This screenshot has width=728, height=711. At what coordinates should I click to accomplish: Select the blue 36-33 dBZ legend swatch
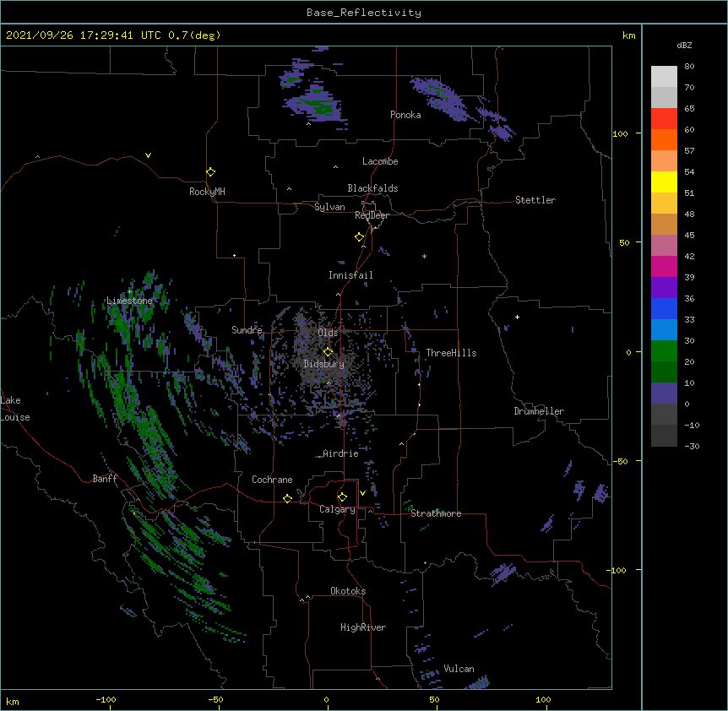point(664,308)
